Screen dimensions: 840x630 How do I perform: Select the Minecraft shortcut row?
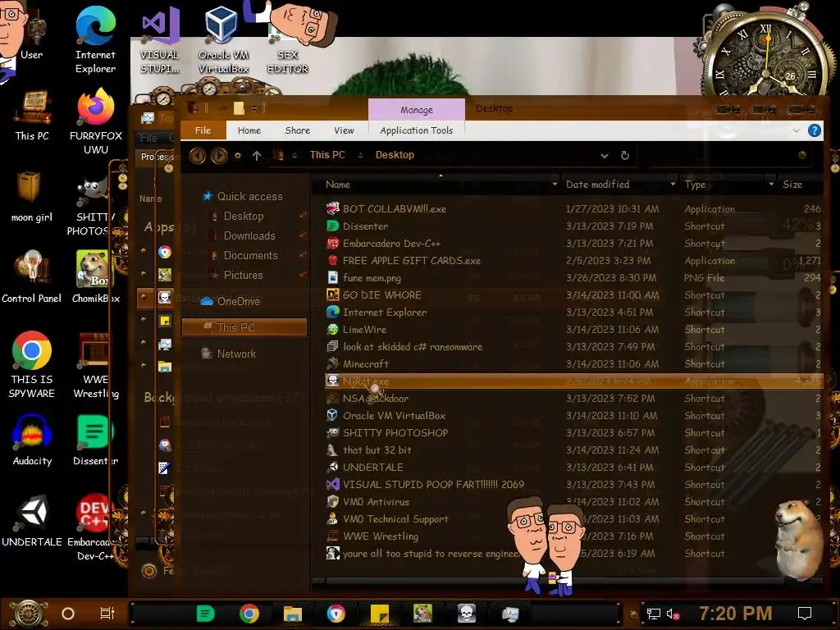[x=573, y=363]
